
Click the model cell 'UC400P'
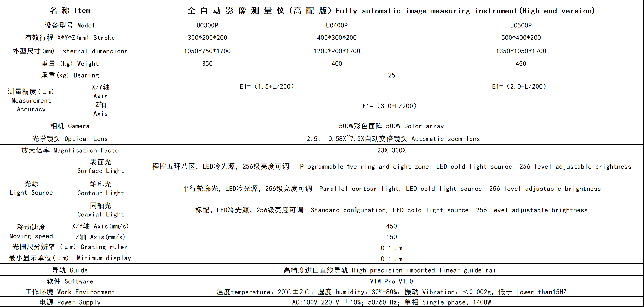(x=337, y=25)
